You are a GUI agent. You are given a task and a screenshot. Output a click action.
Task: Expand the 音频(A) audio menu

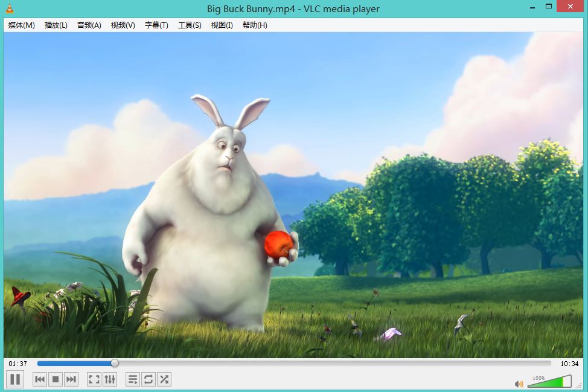tap(89, 25)
